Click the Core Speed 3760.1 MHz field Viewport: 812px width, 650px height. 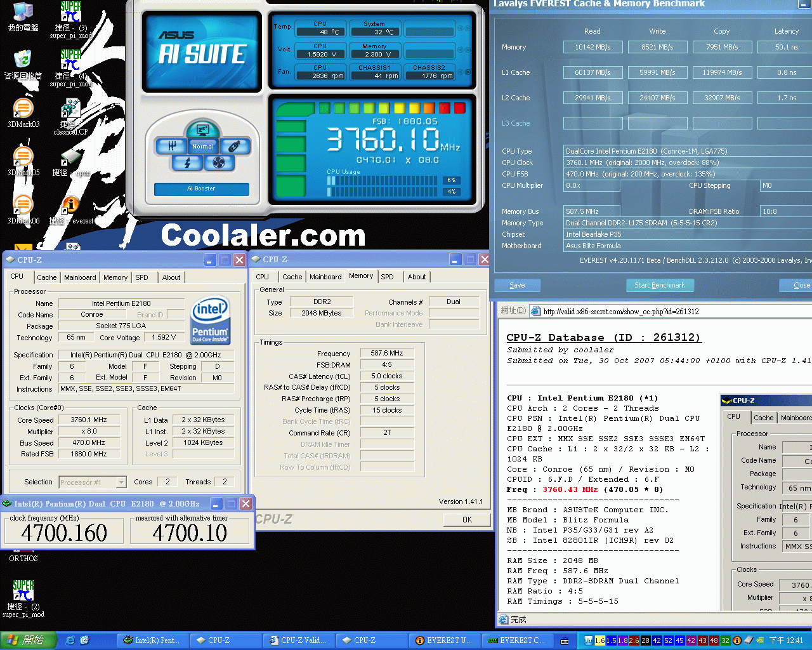coord(88,420)
